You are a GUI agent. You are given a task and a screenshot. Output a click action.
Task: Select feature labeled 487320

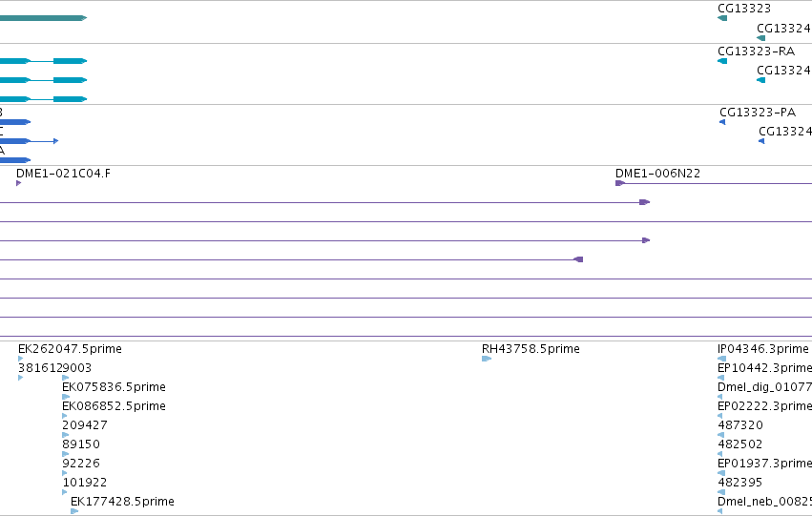740,425
